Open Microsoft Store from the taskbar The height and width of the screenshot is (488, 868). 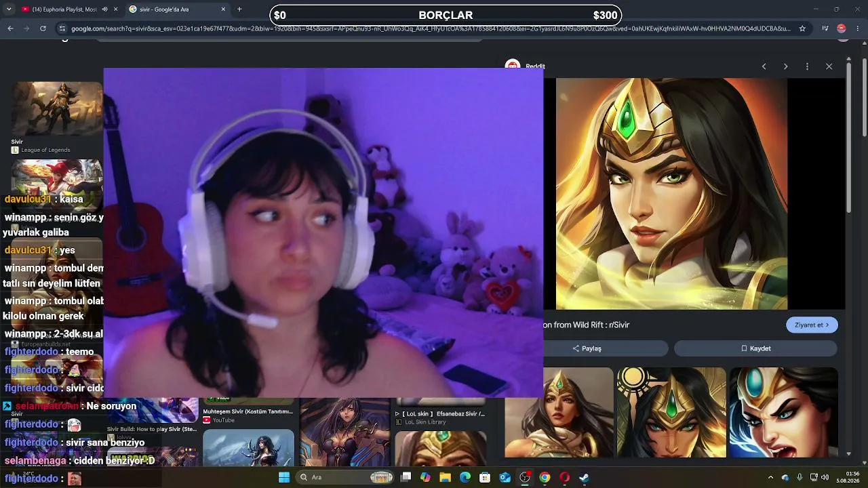click(x=485, y=477)
